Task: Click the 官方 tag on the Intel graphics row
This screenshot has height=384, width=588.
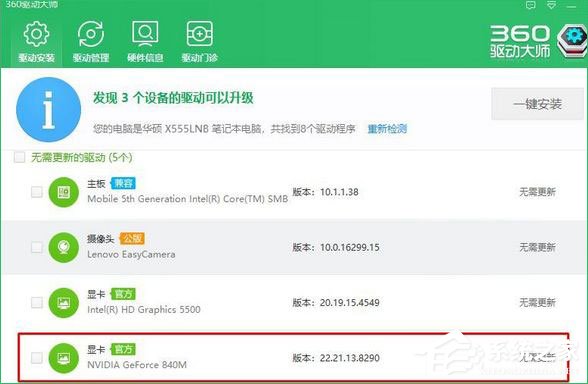Action: pos(123,294)
